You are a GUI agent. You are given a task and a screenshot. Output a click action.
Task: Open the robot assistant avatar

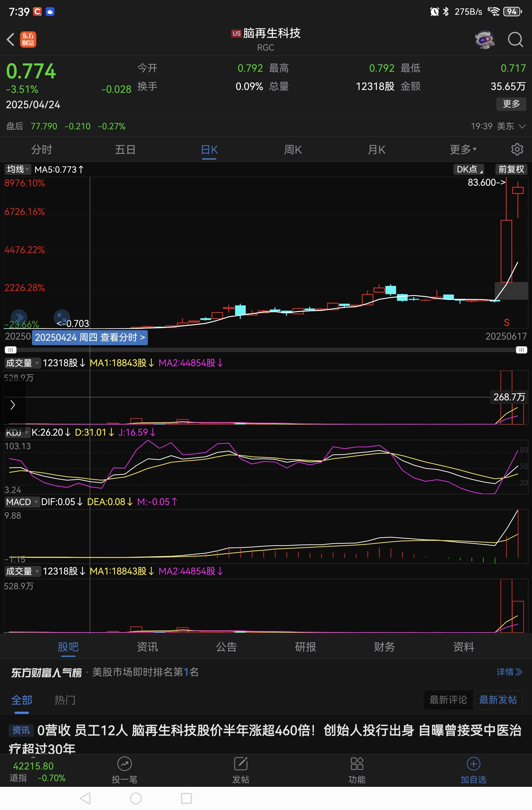[484, 39]
